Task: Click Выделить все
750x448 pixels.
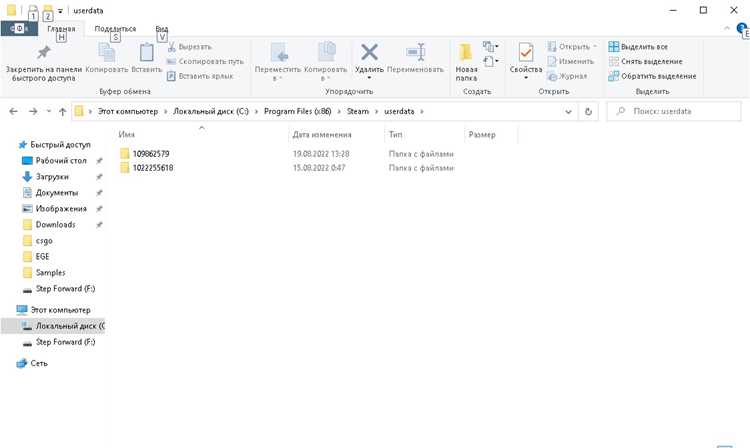Action: click(x=638, y=47)
